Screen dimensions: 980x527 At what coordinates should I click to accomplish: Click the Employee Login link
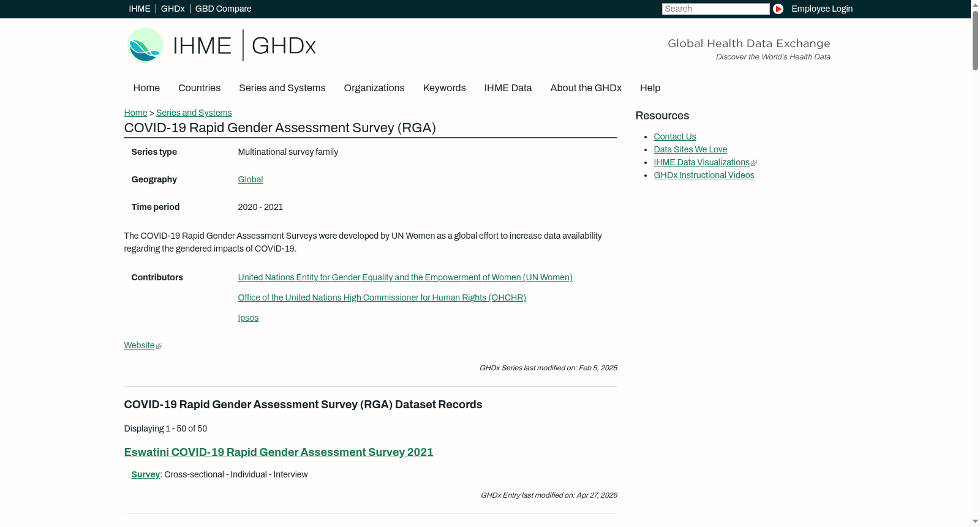click(822, 9)
